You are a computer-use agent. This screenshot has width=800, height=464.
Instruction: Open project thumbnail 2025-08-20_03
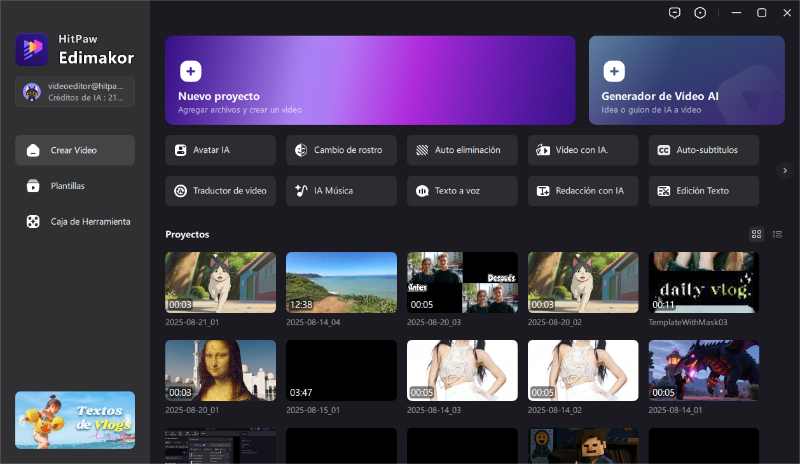[462, 282]
